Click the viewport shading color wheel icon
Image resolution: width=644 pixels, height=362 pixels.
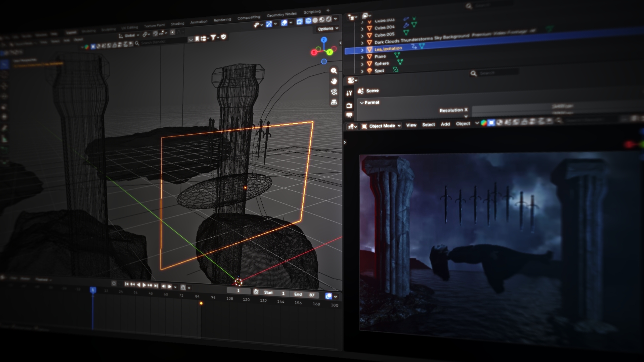484,123
